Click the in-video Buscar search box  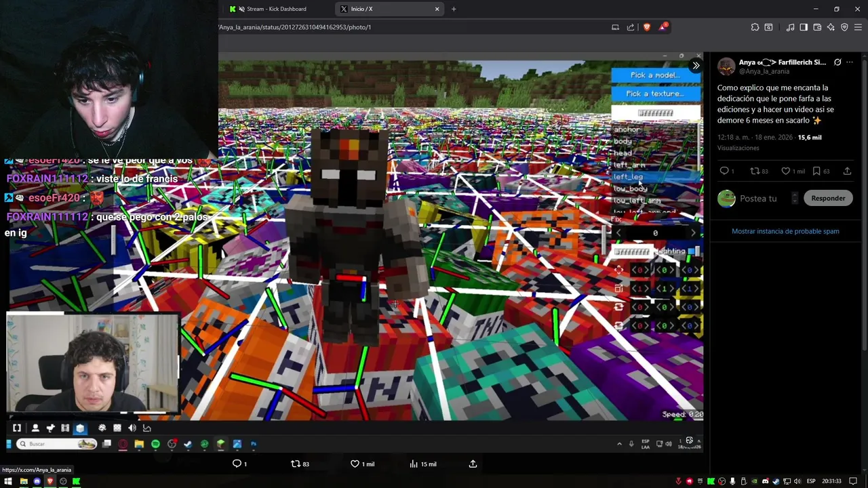[x=58, y=444]
